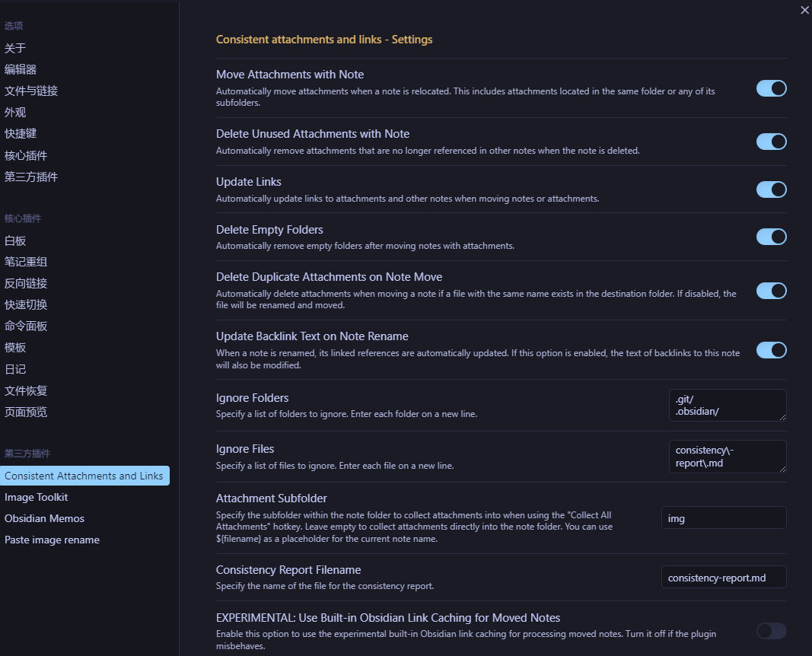The image size is (812, 656).
Task: Select Obsidian Memos plugin settings
Action: 44,518
